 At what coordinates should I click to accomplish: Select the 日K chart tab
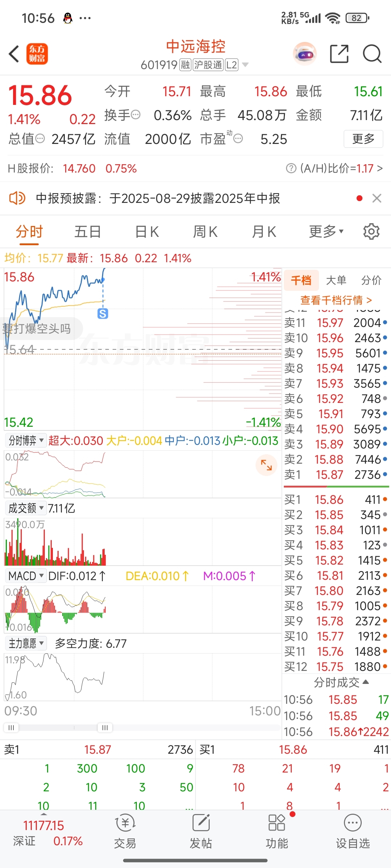pos(147,231)
